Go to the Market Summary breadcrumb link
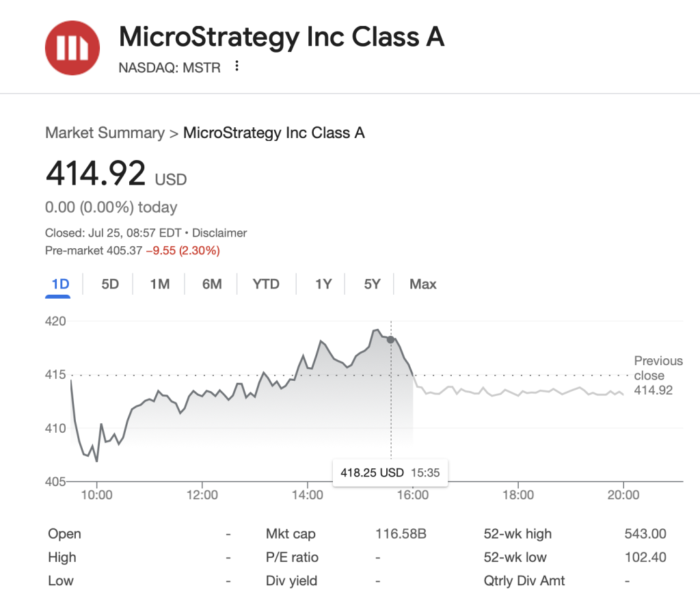700x603 pixels. 105,133
